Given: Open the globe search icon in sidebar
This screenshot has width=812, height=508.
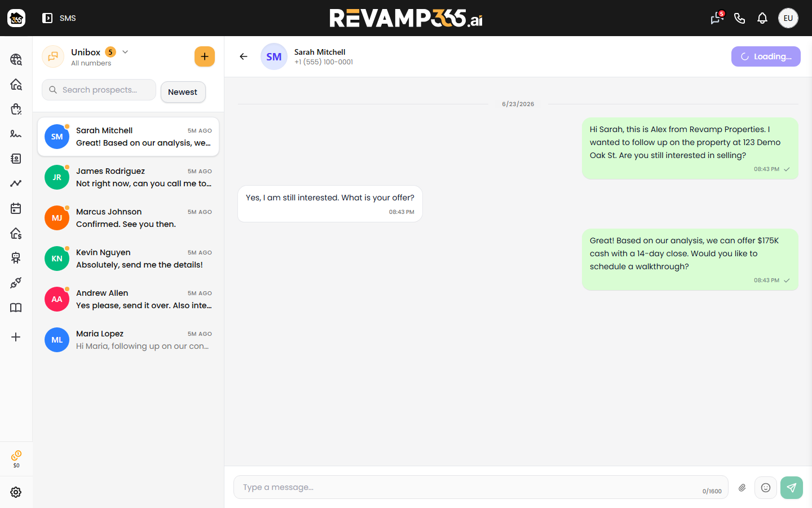Looking at the screenshot, I should (x=16, y=59).
